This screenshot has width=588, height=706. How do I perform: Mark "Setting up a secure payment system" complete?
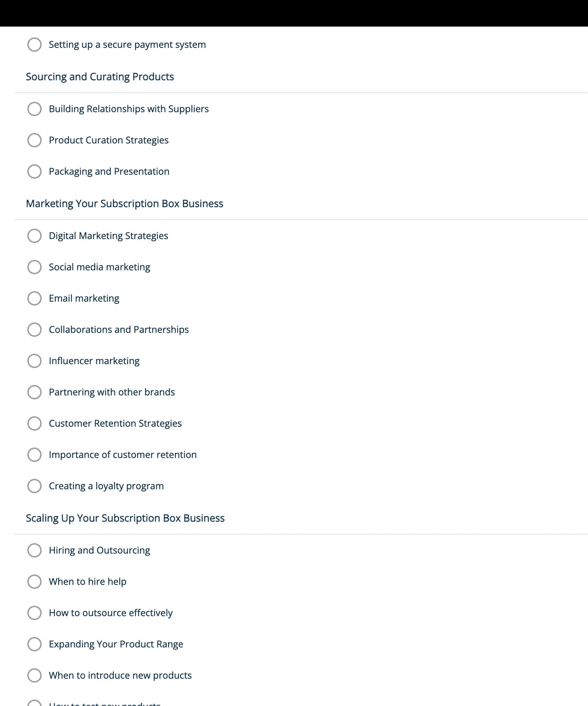tap(34, 45)
